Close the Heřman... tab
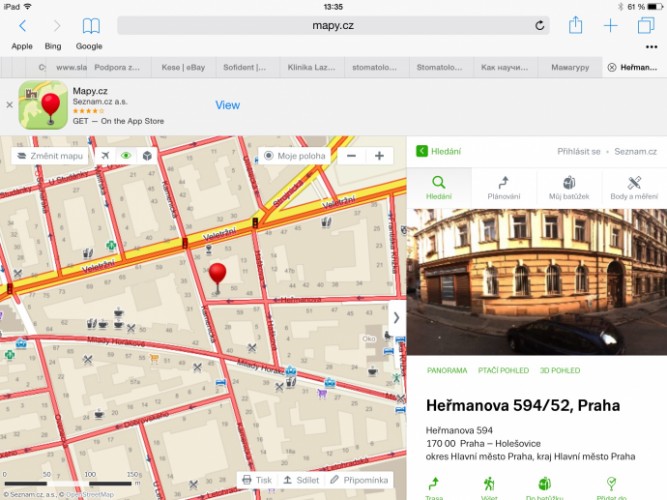This screenshot has height=500, width=667. [x=612, y=67]
